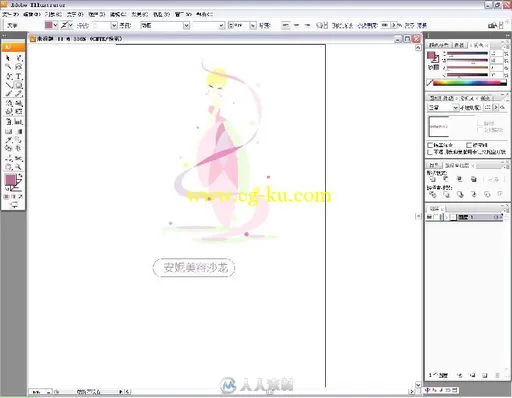Viewport: 512px width, 398px height.
Task: Toggle the lock box of 图层 1
Action: [x=436, y=217]
